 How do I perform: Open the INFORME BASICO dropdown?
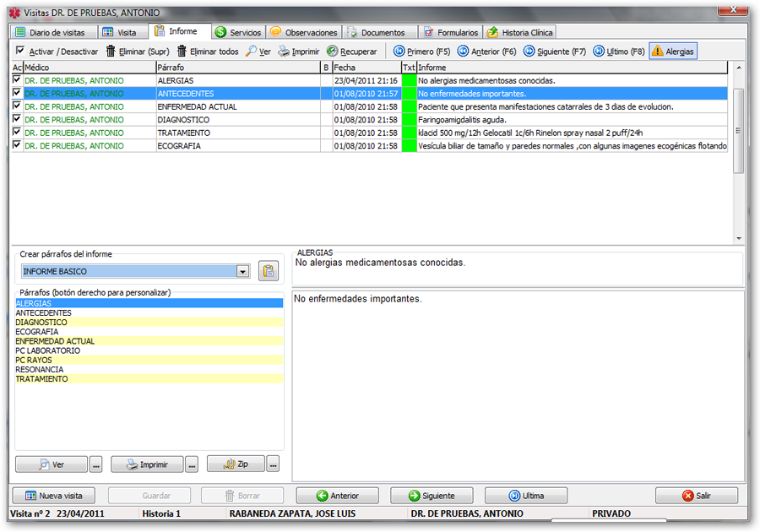(243, 272)
